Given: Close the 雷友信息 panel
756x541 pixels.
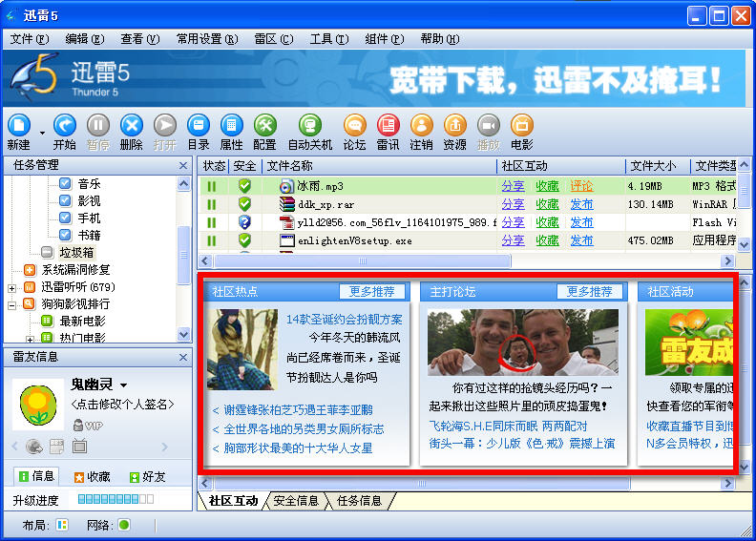Looking at the screenshot, I should [183, 358].
